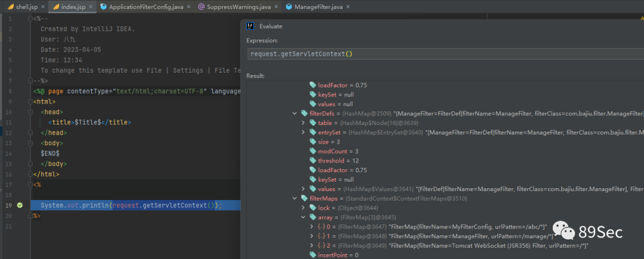644x259 pixels.
Task: Collapse the html tag fold marker on line 9
Action: [30, 102]
